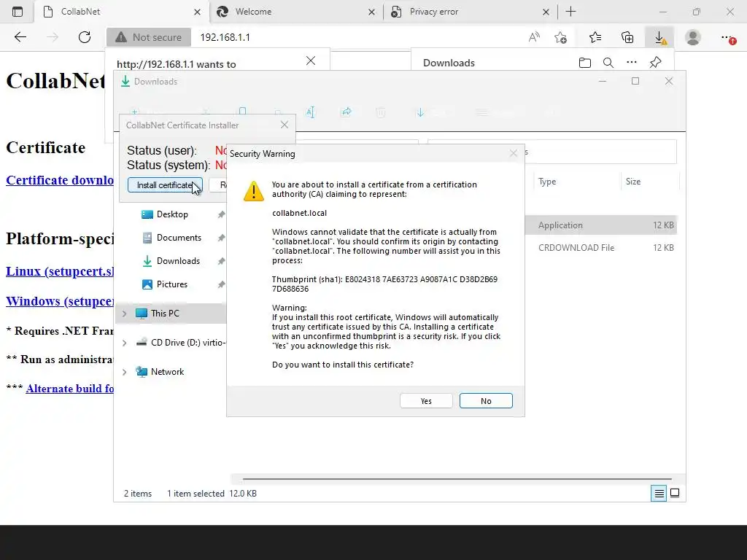Expand the CD Drive (D:) node
The width and height of the screenshot is (747, 560).
[x=124, y=343]
